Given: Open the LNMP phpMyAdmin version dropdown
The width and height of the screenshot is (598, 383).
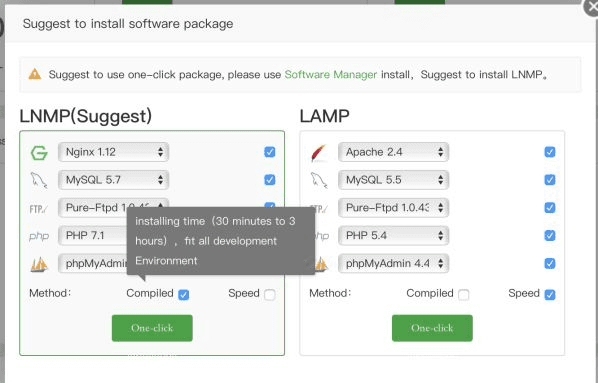Looking at the screenshot, I should [x=92, y=263].
